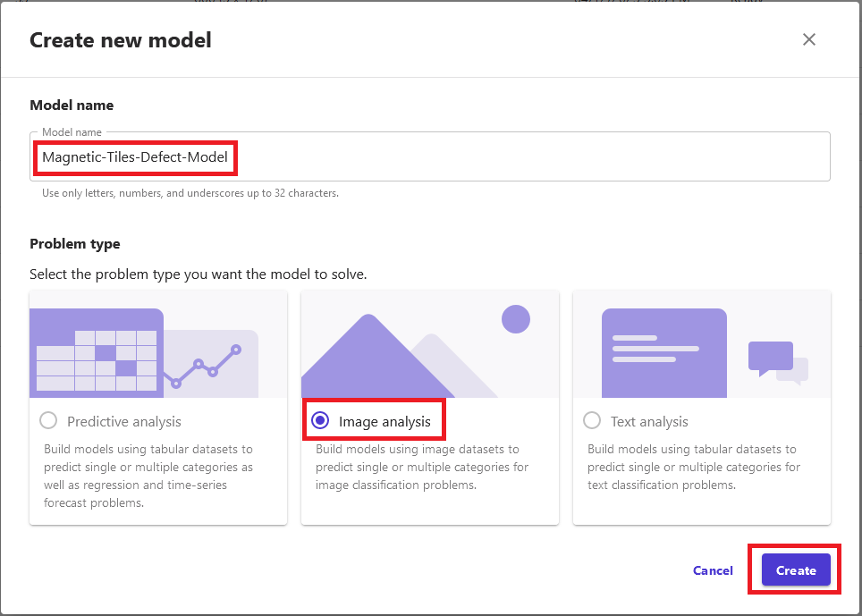Image resolution: width=862 pixels, height=616 pixels.
Task: Click the Cancel button
Action: point(713,570)
